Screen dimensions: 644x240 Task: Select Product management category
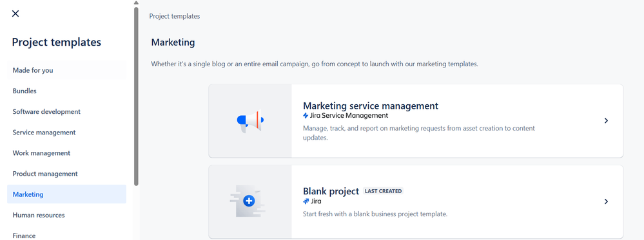coord(66,174)
